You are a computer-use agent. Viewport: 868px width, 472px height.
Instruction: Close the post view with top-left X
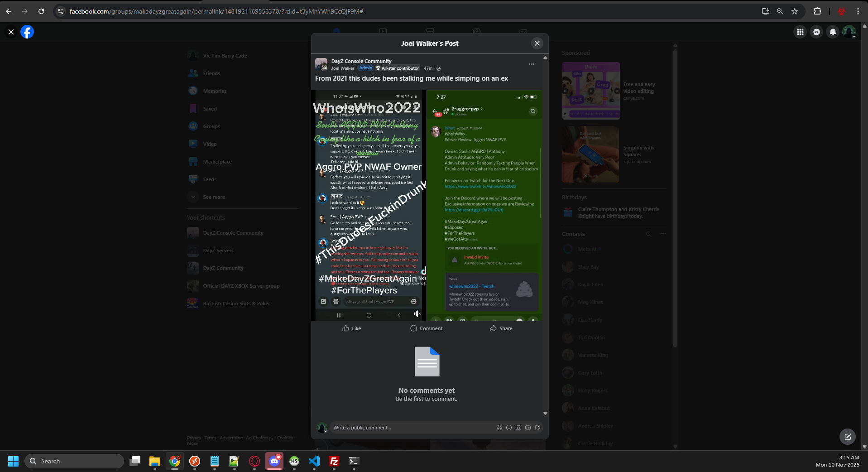click(11, 32)
